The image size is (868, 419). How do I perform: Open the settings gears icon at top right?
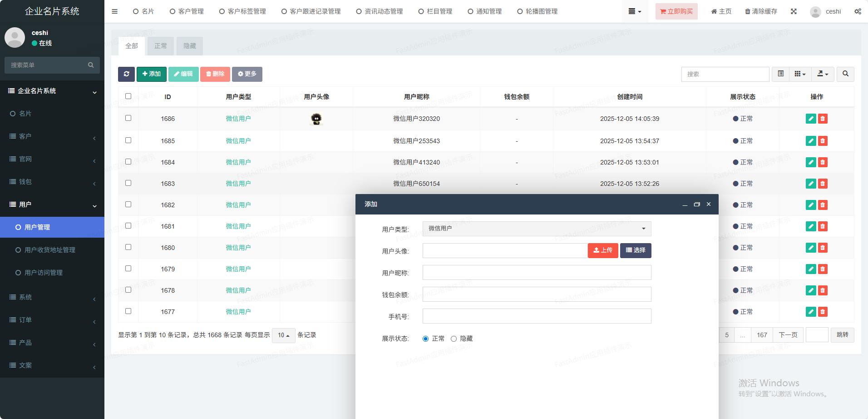click(858, 11)
